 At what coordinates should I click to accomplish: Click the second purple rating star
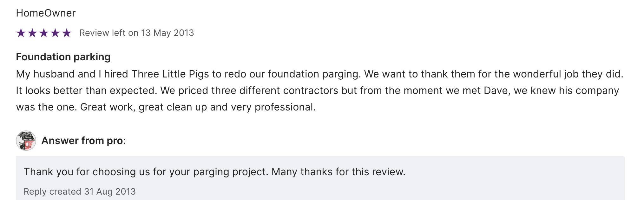(32, 33)
